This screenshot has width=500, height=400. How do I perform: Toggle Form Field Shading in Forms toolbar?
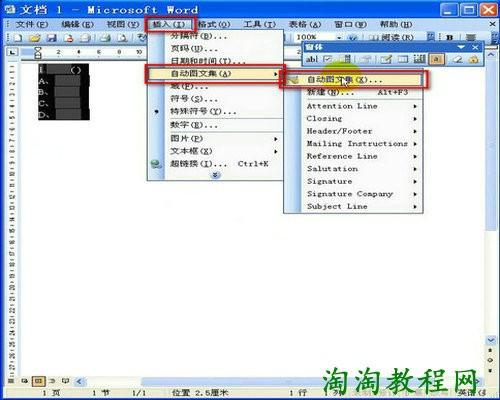[x=437, y=59]
